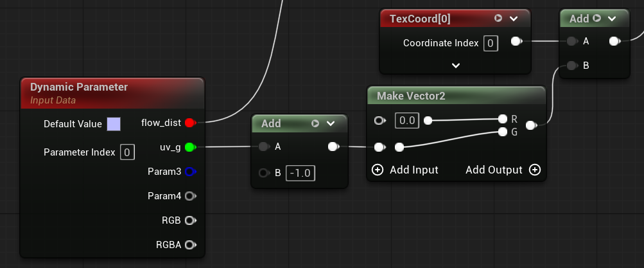Click the second input pin of Make Vector2
The width and height of the screenshot is (644, 268).
tap(379, 147)
